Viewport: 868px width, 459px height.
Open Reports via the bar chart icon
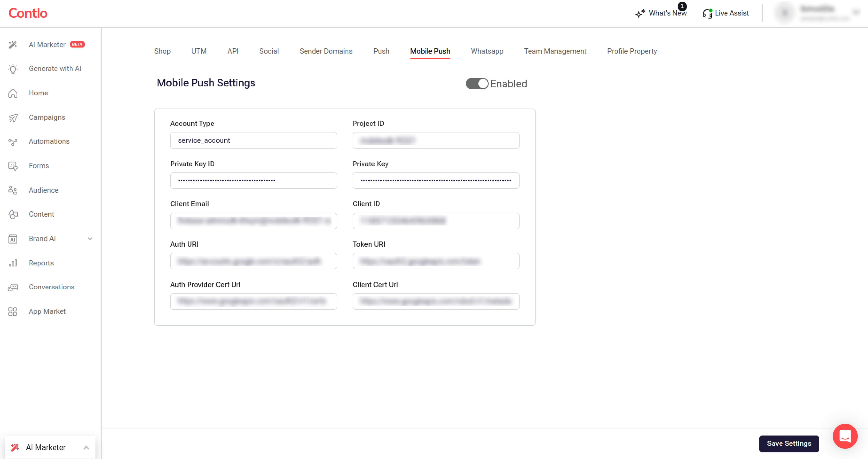point(13,263)
